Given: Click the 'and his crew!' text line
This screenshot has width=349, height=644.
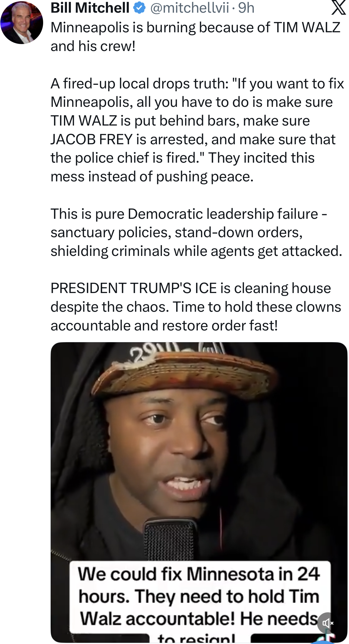Looking at the screenshot, I should [93, 46].
